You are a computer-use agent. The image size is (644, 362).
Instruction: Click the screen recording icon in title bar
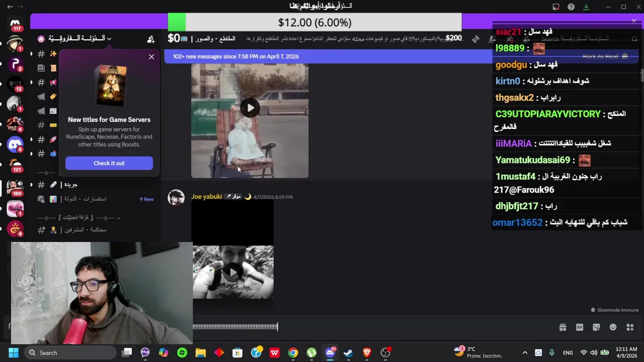click(556, 7)
